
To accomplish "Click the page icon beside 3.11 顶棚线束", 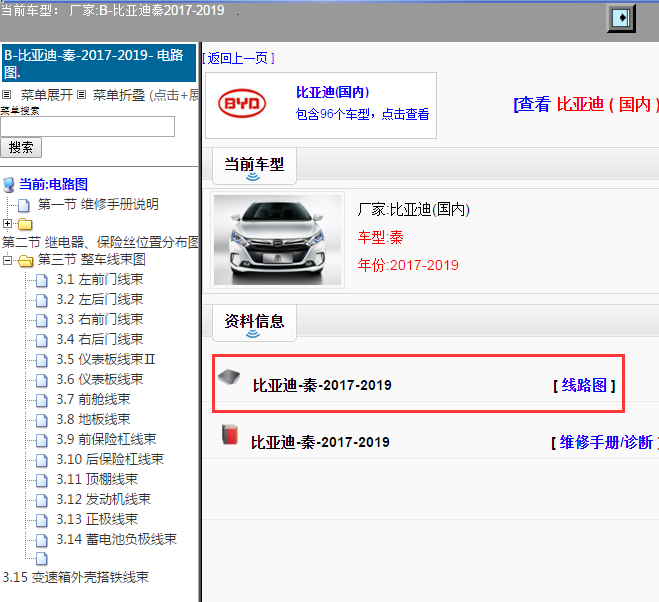I will (42, 480).
